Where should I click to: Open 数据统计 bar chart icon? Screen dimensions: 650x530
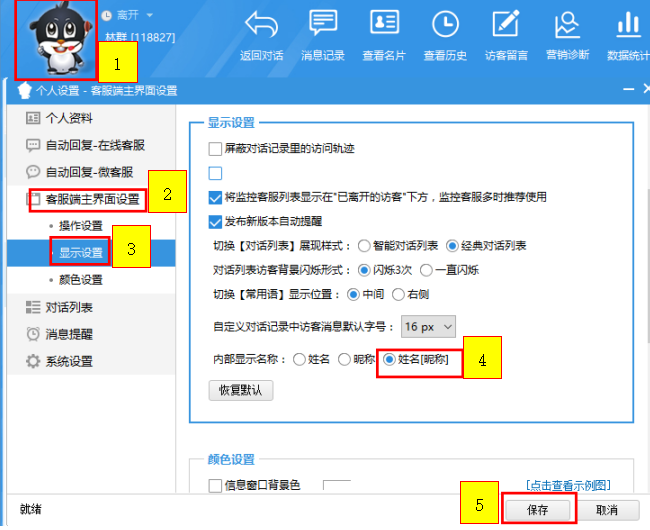coord(628,26)
